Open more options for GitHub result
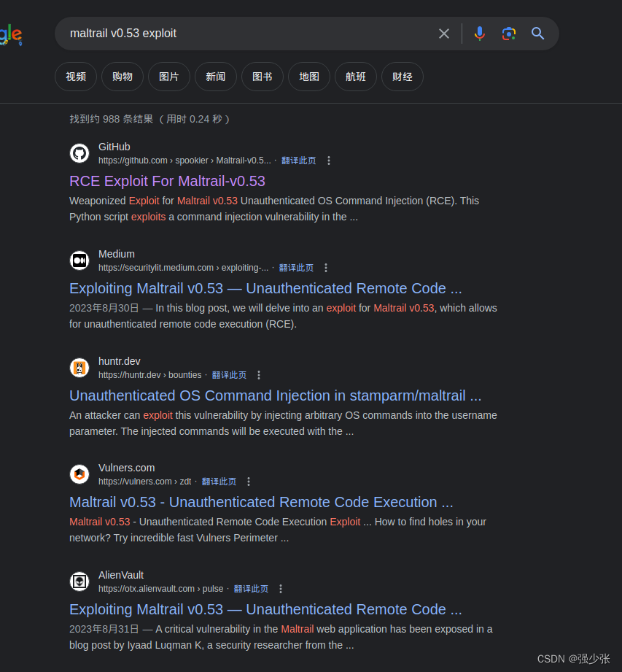This screenshot has width=622, height=672. tap(329, 161)
